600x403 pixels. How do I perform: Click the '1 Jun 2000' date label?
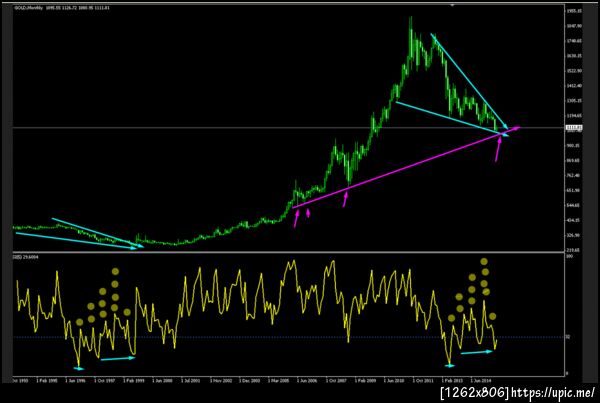[x=162, y=381]
